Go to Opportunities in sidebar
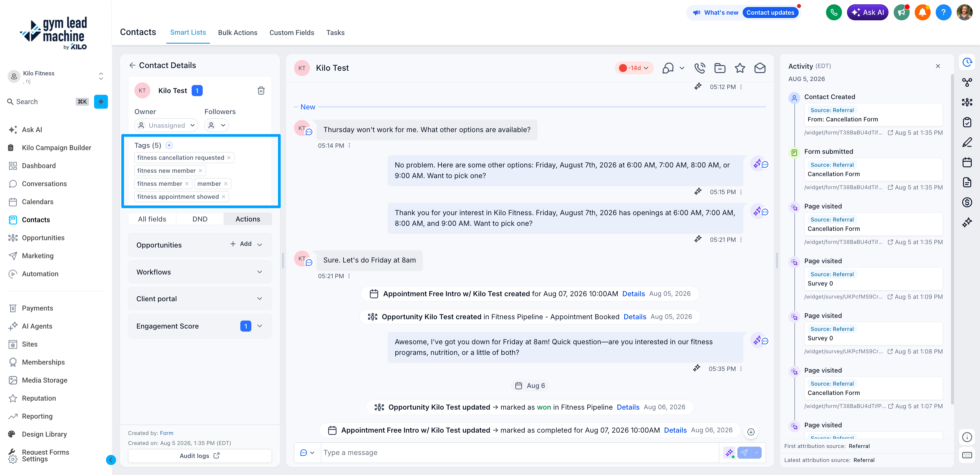980x475 pixels. [x=43, y=238]
